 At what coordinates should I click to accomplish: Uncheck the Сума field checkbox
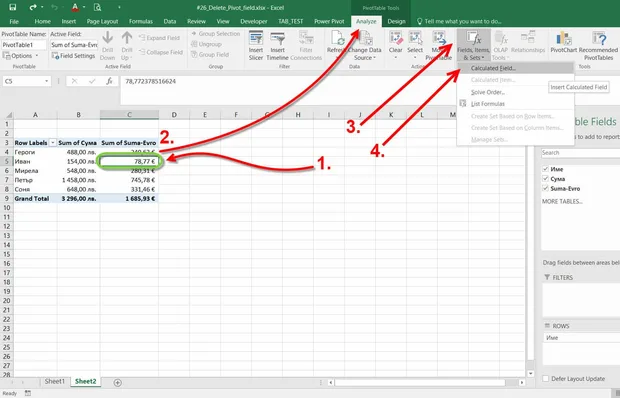[545, 179]
